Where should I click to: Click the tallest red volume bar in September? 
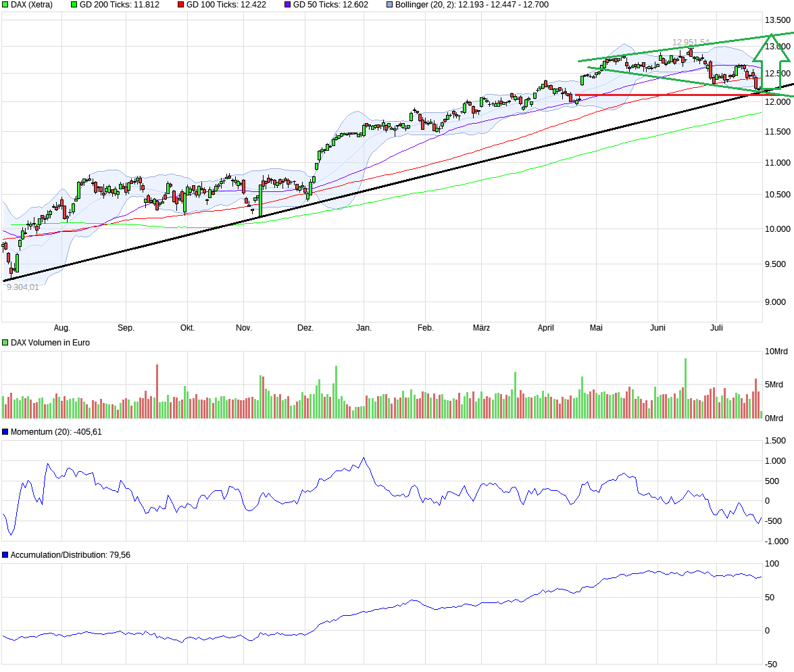[157, 391]
